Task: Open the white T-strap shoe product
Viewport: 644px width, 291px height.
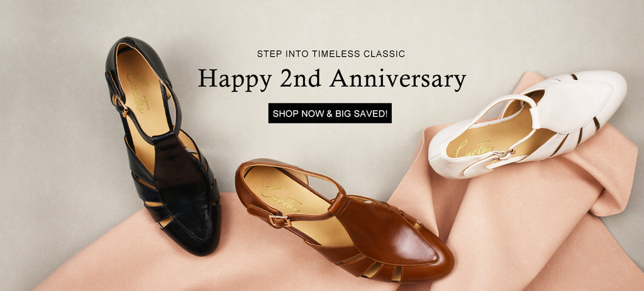Action: [528, 123]
